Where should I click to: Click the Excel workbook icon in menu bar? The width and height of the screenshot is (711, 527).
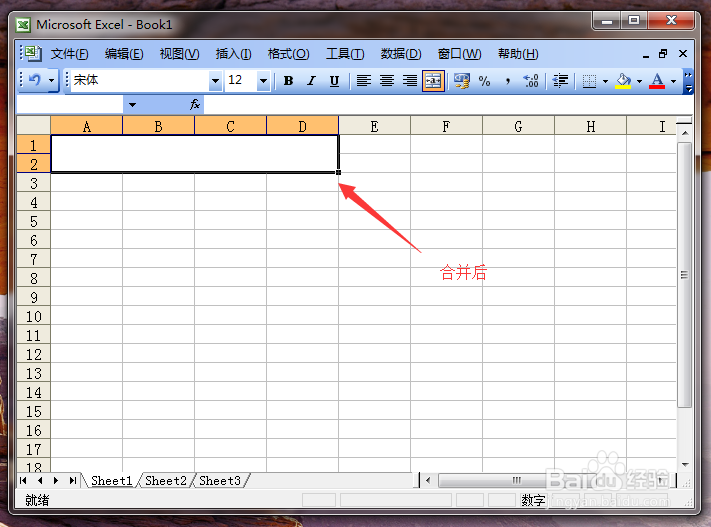(33, 54)
